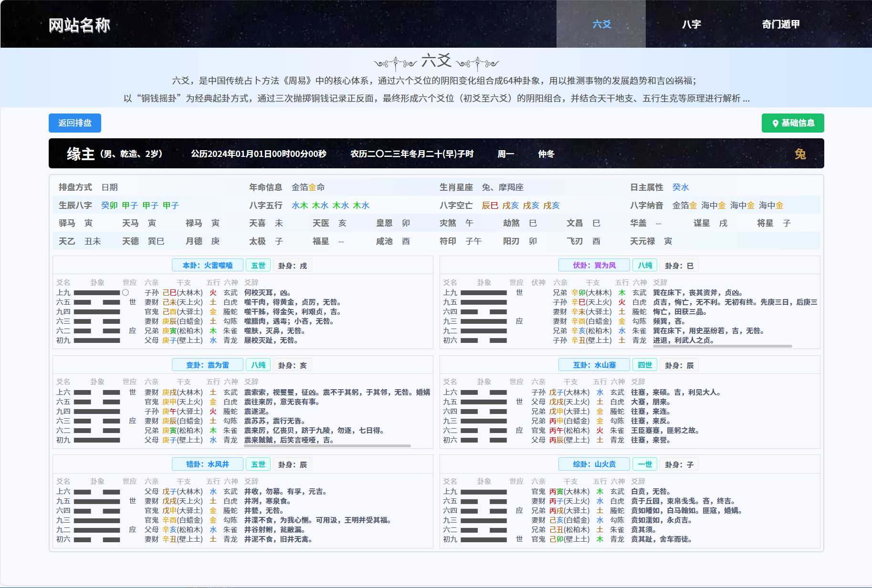This screenshot has height=588, width=872.
Task: Click the 兔 zodiac icon
Action: tap(800, 154)
